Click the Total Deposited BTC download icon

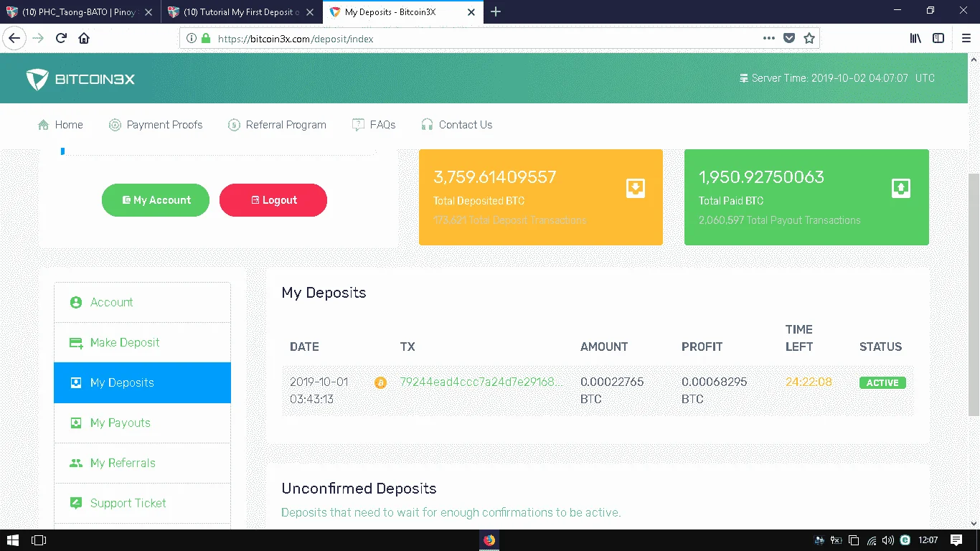click(636, 188)
